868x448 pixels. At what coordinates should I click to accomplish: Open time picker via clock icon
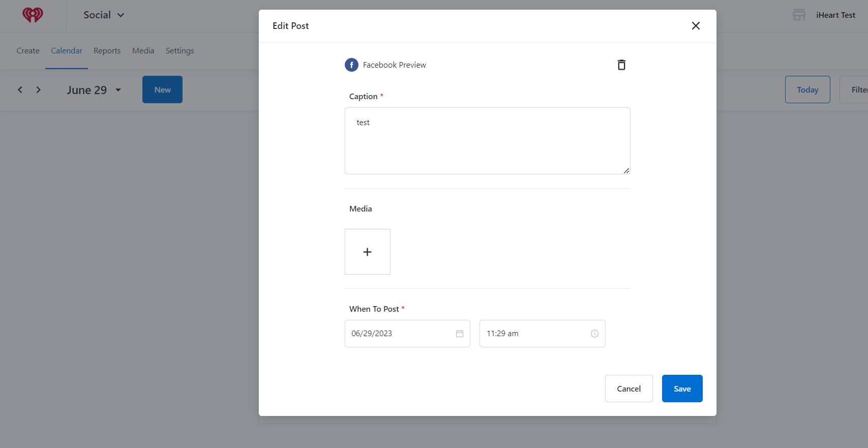594,334
